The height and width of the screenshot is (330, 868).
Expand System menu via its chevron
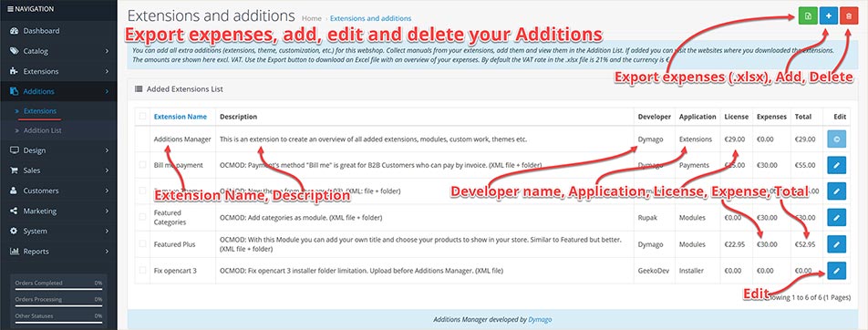point(107,232)
